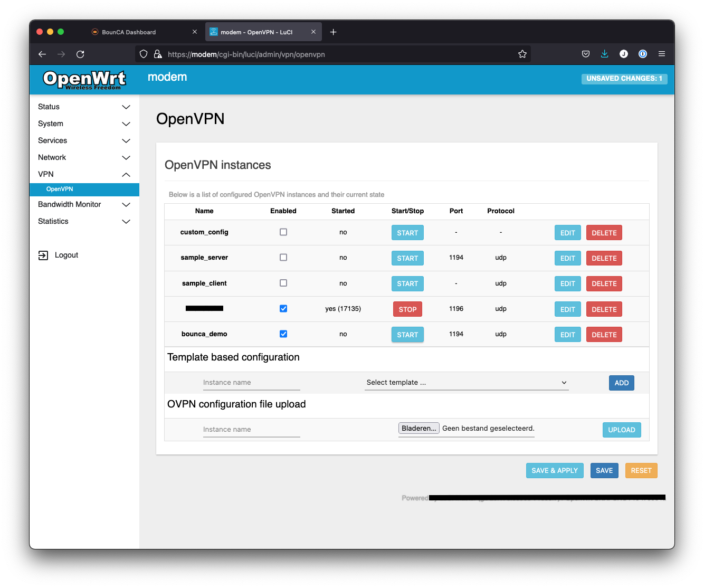Enable the sample_client instance checkbox
Image resolution: width=704 pixels, height=588 pixels.
283,283
